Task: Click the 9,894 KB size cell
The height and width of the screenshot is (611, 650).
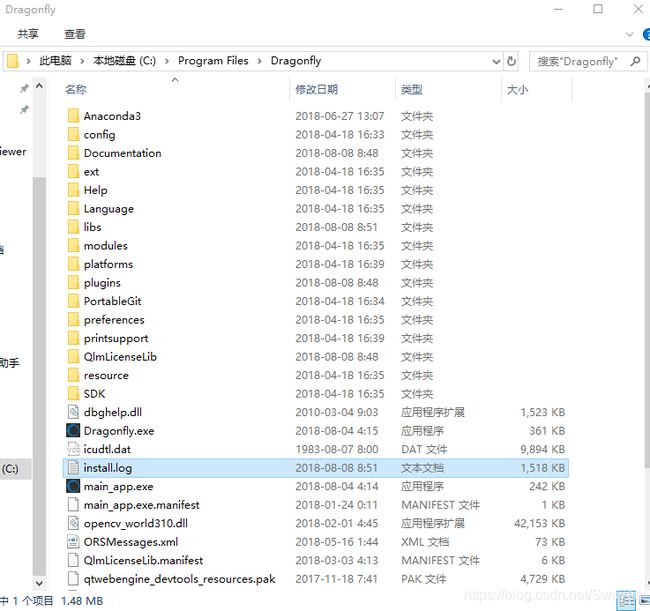Action: 543,449
